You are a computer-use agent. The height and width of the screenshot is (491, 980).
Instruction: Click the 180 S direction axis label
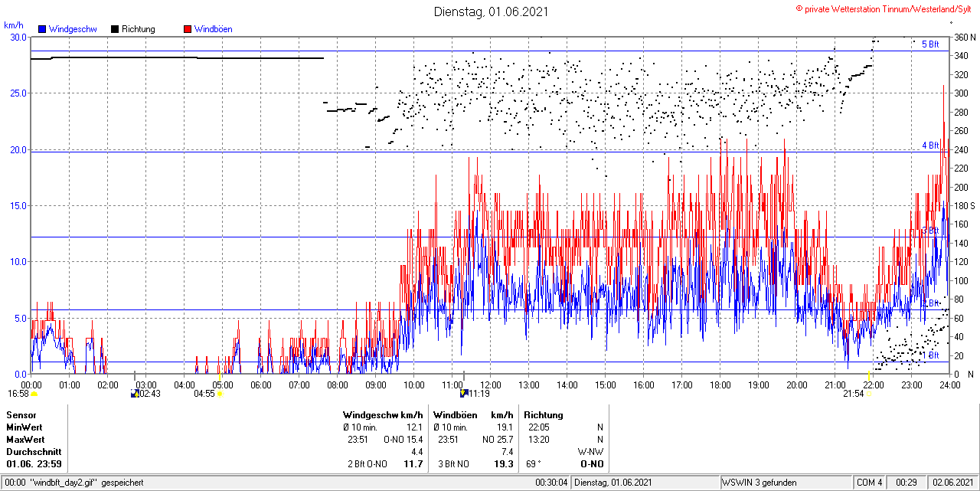click(x=964, y=206)
